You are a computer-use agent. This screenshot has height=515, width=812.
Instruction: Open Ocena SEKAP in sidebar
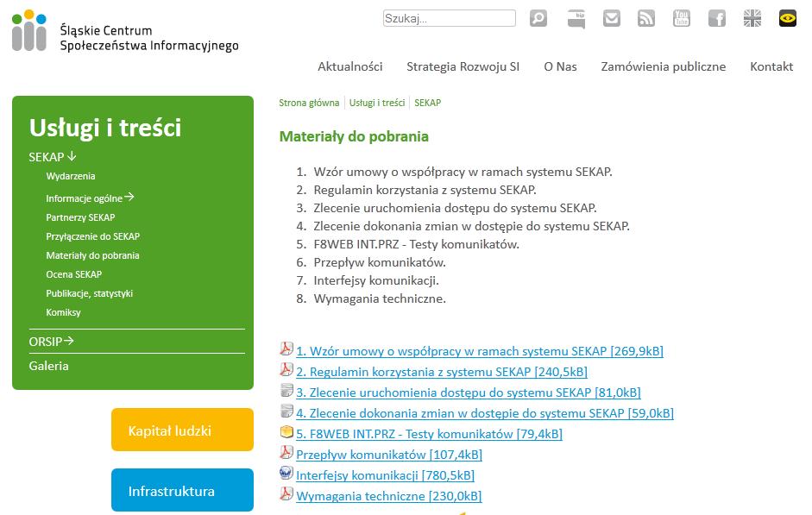coord(74,274)
